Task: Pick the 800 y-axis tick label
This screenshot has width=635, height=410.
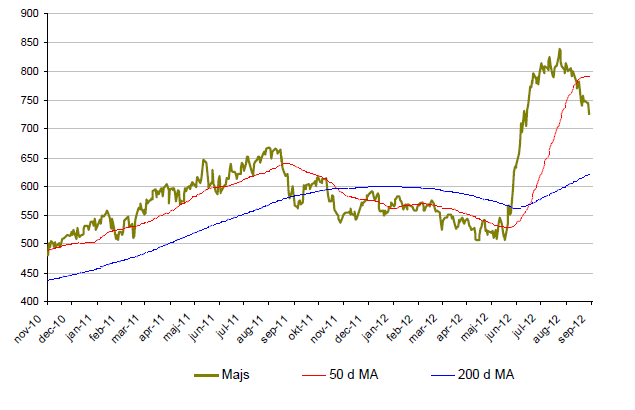Action: tap(29, 72)
